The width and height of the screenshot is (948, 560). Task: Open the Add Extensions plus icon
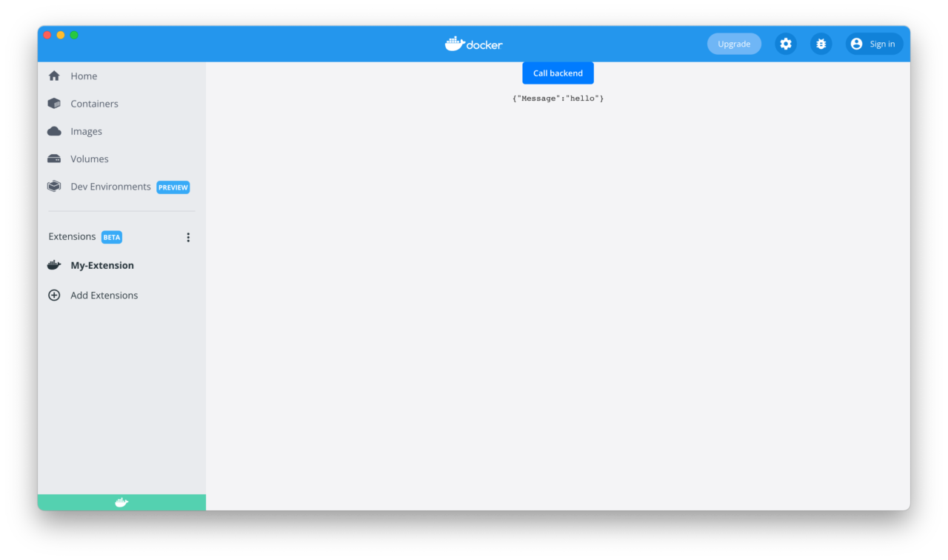point(53,295)
